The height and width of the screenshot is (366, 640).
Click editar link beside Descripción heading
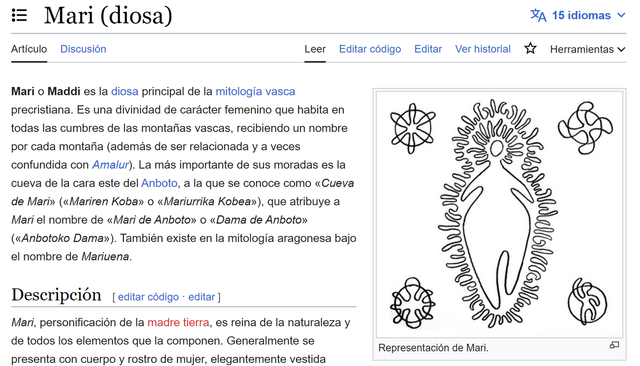coord(201,297)
